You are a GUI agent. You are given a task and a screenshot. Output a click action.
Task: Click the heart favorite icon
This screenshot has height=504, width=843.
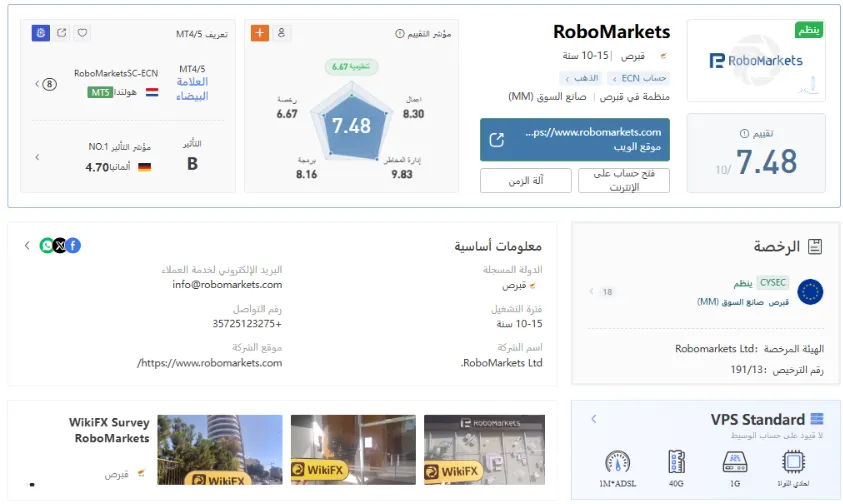82,33
